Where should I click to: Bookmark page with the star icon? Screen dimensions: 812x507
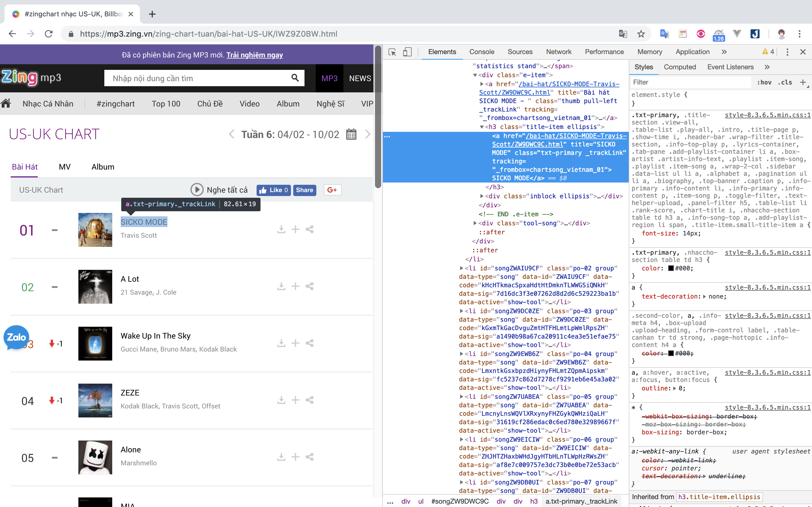pos(641,34)
